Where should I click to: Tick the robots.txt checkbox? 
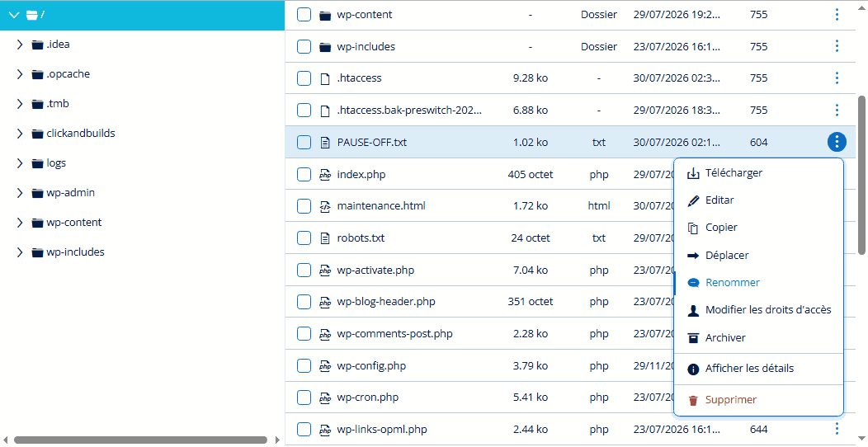click(304, 238)
